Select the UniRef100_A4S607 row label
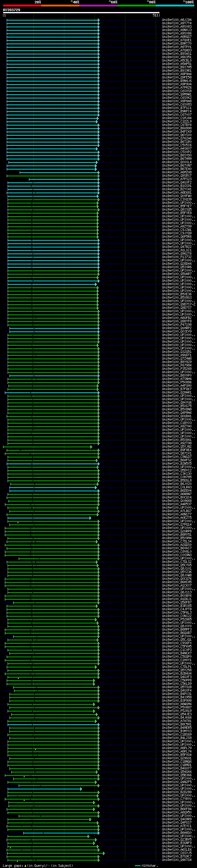 [x=177, y=149]
